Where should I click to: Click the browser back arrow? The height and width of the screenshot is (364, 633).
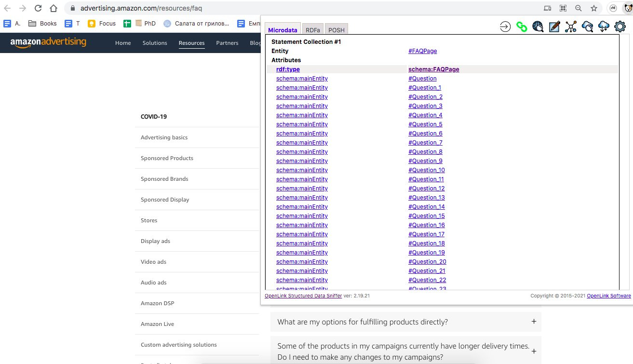tap(7, 8)
